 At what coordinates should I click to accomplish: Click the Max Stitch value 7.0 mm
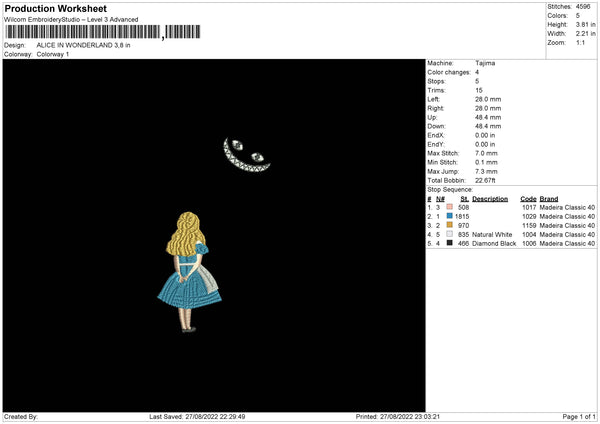(486, 153)
